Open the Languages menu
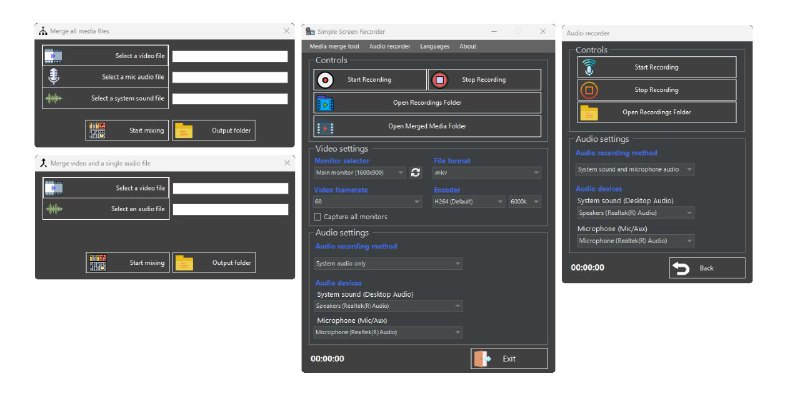Viewport: 800px width, 396px height. 435,46
